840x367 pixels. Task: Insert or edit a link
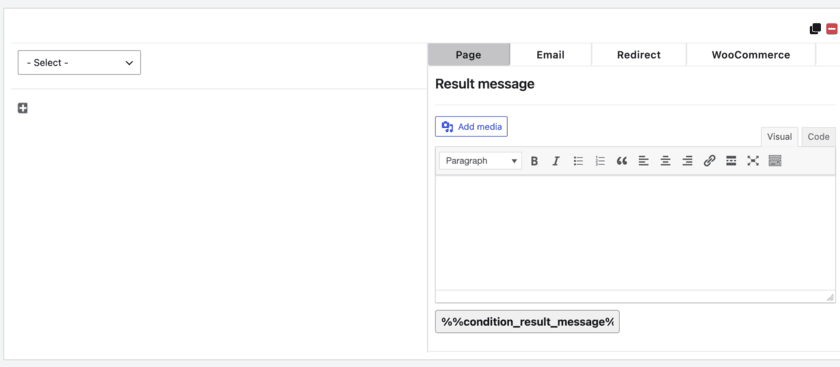pyautogui.click(x=709, y=161)
